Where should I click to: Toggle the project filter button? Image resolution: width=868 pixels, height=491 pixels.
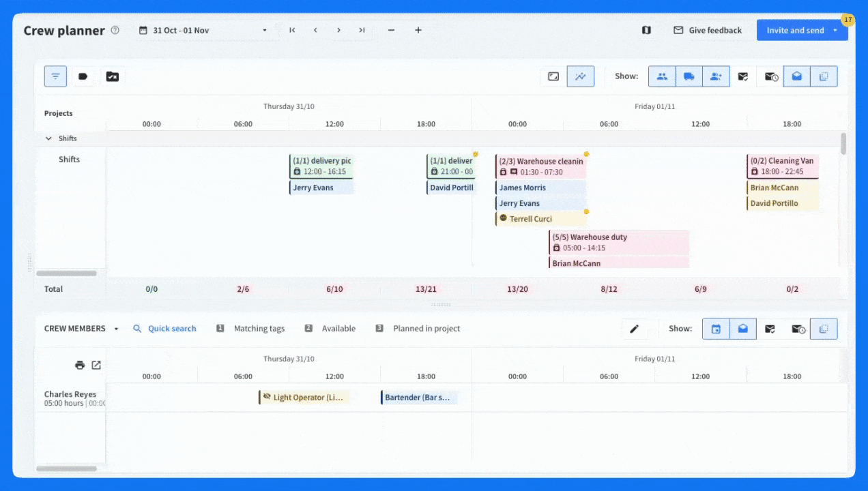(55, 76)
